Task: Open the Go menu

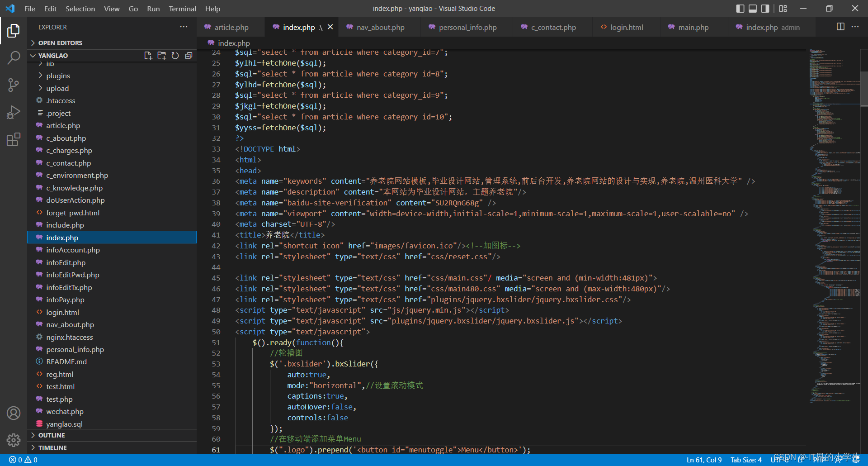Action: click(133, 9)
